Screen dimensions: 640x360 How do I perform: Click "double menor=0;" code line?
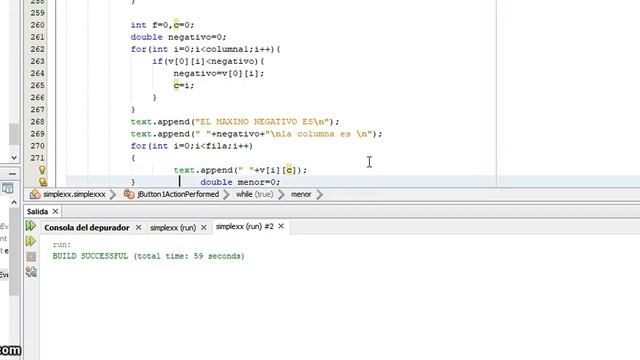pos(240,182)
